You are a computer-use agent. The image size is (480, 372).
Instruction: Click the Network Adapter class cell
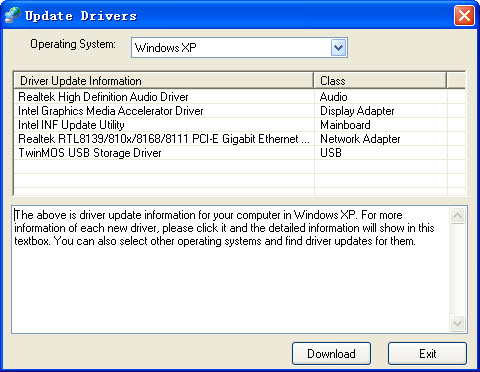pos(380,139)
